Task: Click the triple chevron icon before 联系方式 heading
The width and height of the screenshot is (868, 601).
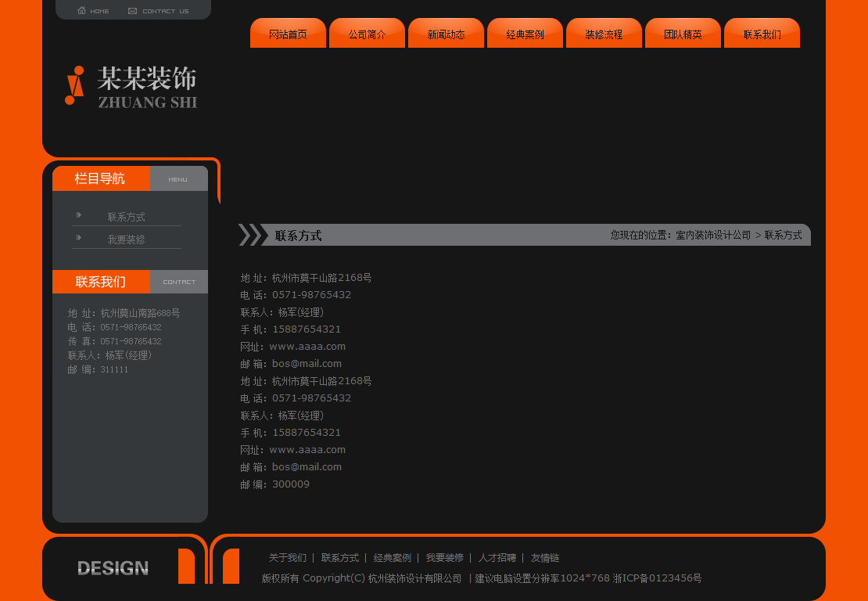Action: 253,234
